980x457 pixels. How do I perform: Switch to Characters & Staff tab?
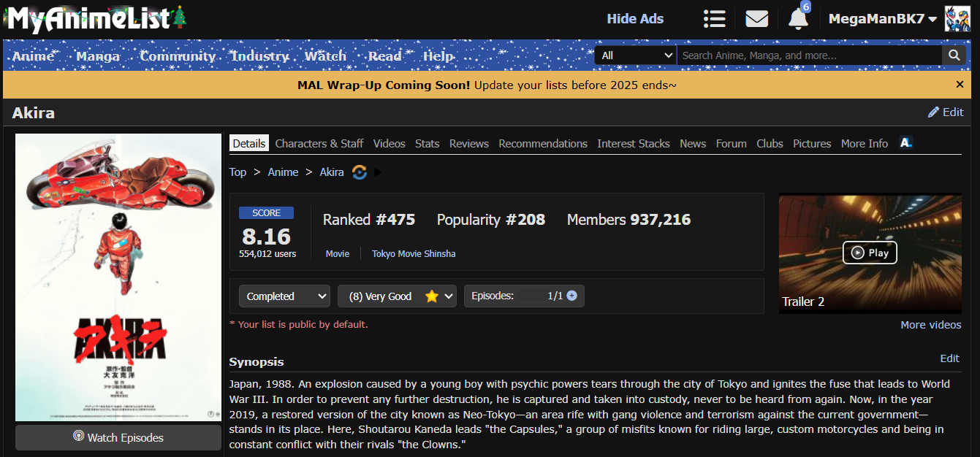click(x=319, y=144)
